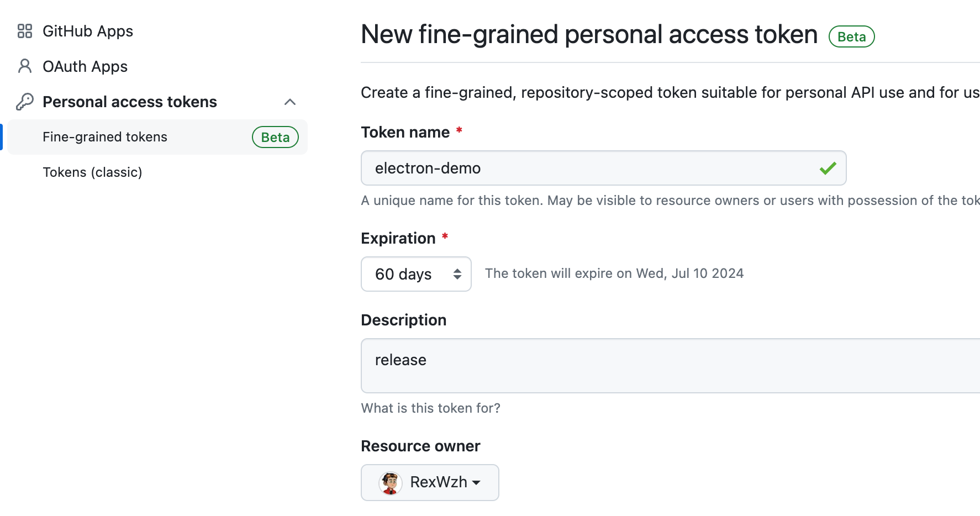The width and height of the screenshot is (980, 516).
Task: Collapse the Personal access tokens section chevron
Action: coord(290,102)
